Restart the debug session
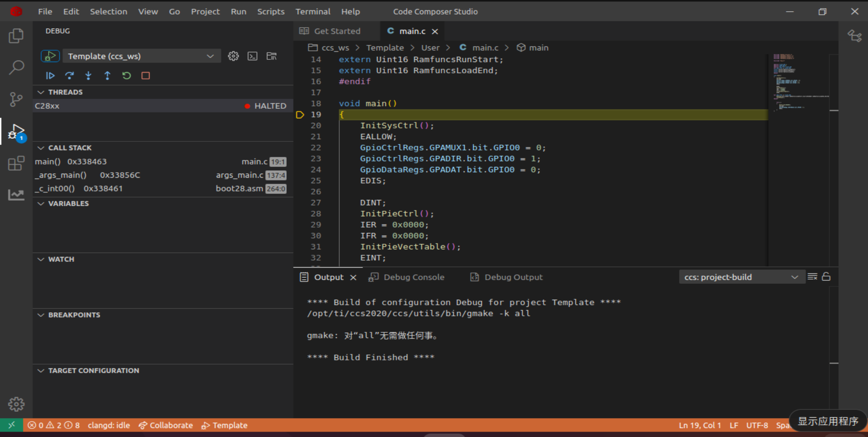Image resolution: width=868 pixels, height=437 pixels. click(x=127, y=76)
